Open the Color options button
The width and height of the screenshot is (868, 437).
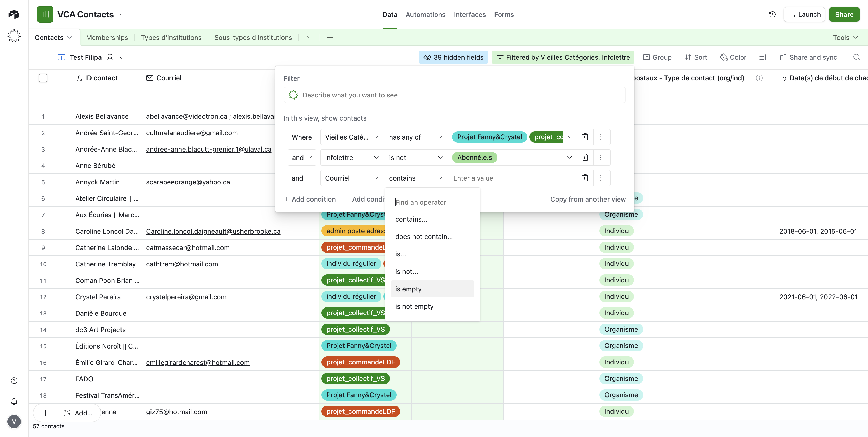(x=733, y=57)
